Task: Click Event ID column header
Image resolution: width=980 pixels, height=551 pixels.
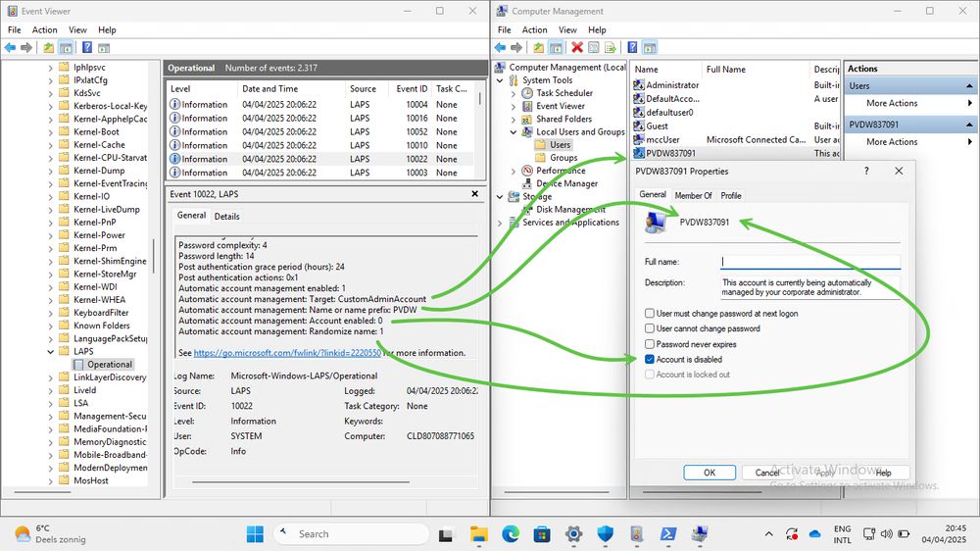Action: (x=412, y=89)
